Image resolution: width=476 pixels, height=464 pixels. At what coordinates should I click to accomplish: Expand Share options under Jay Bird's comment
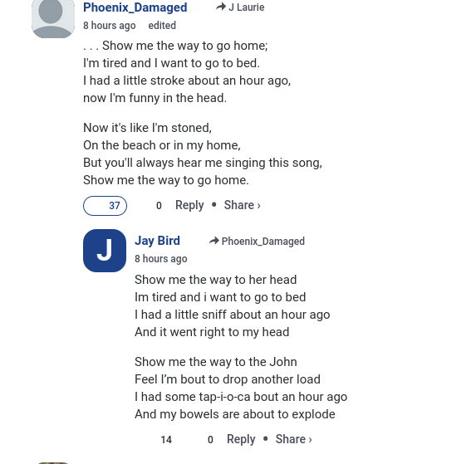click(294, 439)
